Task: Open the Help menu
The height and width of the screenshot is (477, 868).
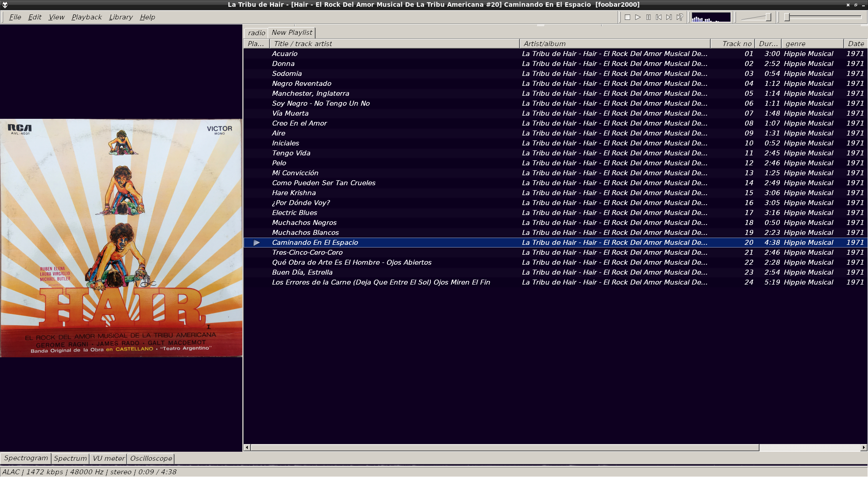Action: point(147,17)
